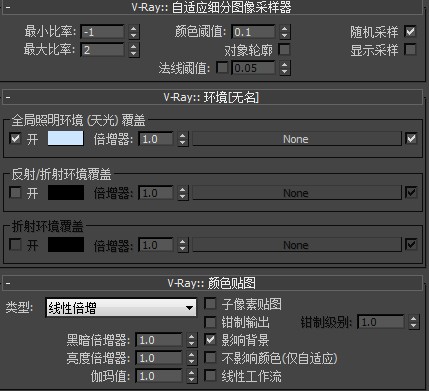Toggle 全局照明环境 (天光) 开 checkbox
This screenshot has width=429, height=391.
(x=15, y=138)
